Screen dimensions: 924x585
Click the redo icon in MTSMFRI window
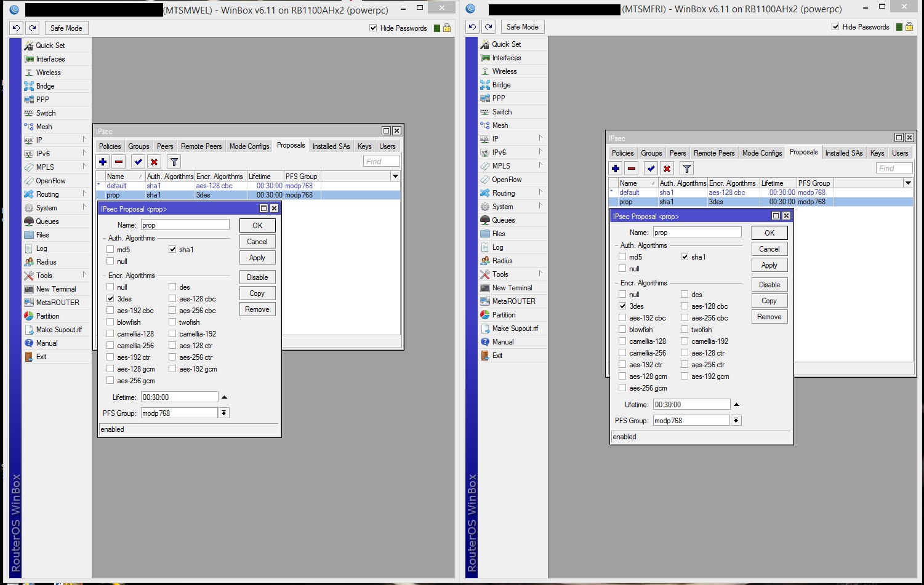click(x=489, y=26)
